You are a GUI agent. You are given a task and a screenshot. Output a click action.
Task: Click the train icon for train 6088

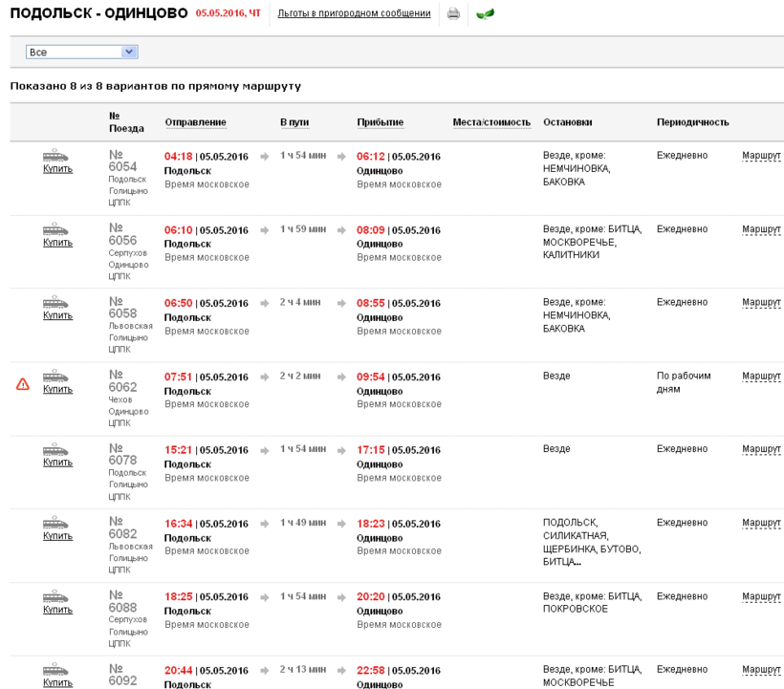(x=56, y=596)
